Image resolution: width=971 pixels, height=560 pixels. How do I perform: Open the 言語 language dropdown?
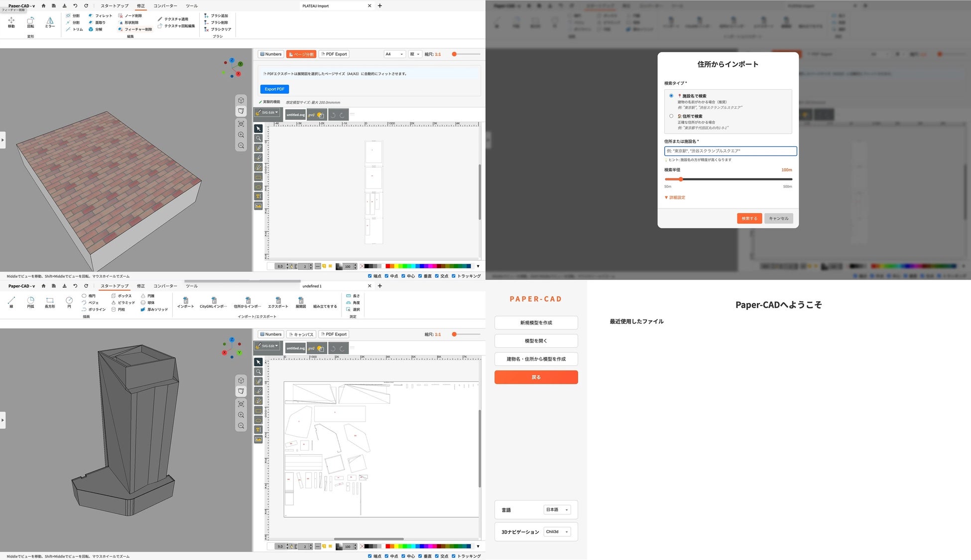point(557,510)
